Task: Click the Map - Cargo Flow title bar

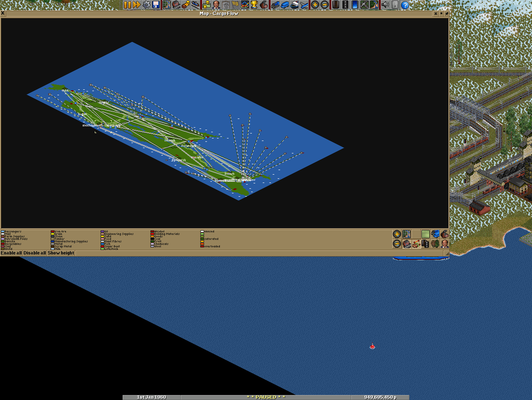Action: click(x=219, y=13)
